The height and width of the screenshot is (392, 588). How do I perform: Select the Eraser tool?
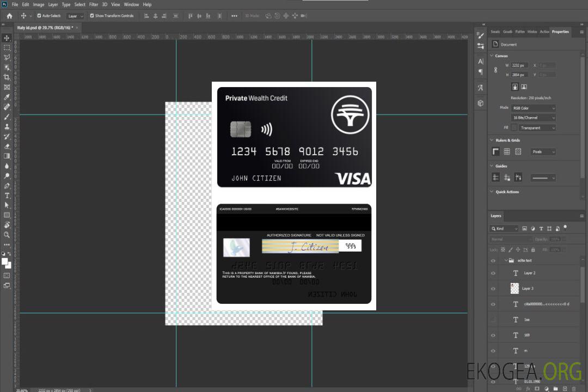click(x=7, y=146)
